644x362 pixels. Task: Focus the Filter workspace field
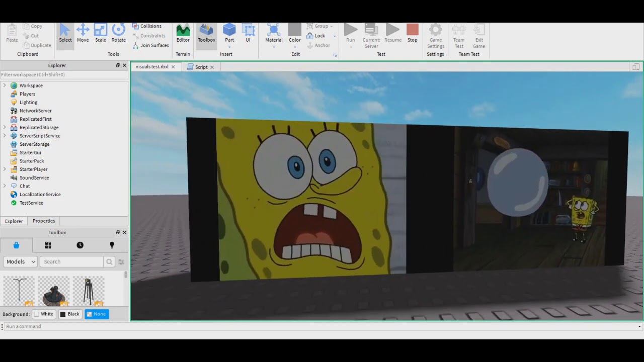tap(64, 75)
